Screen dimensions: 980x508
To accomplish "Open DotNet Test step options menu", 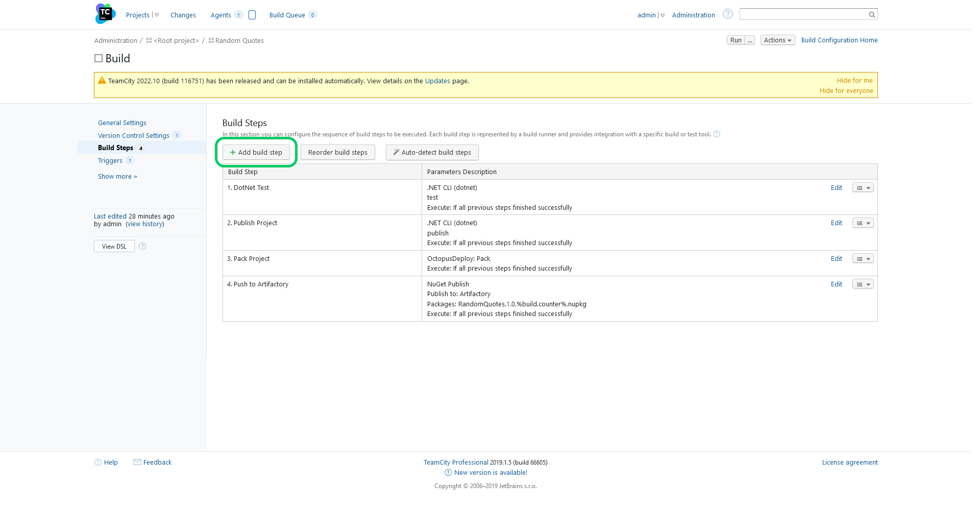I will click(863, 187).
